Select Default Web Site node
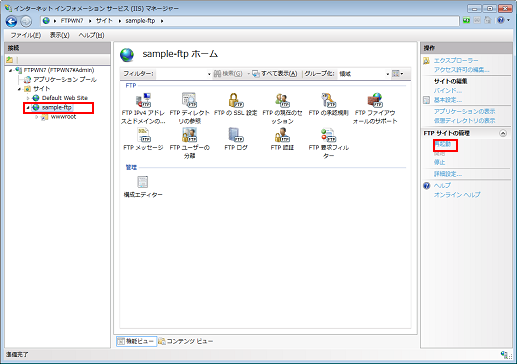Viewport: 517px width, 364px height. click(65, 98)
